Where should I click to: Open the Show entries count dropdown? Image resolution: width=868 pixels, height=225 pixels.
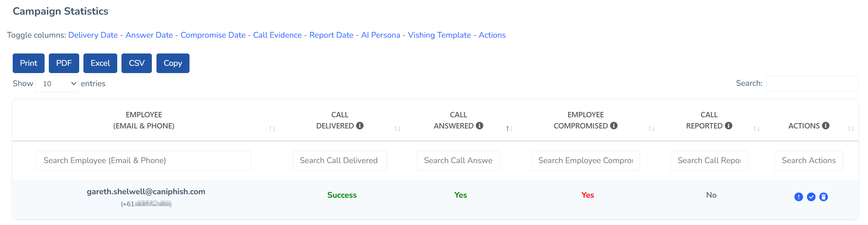click(57, 83)
